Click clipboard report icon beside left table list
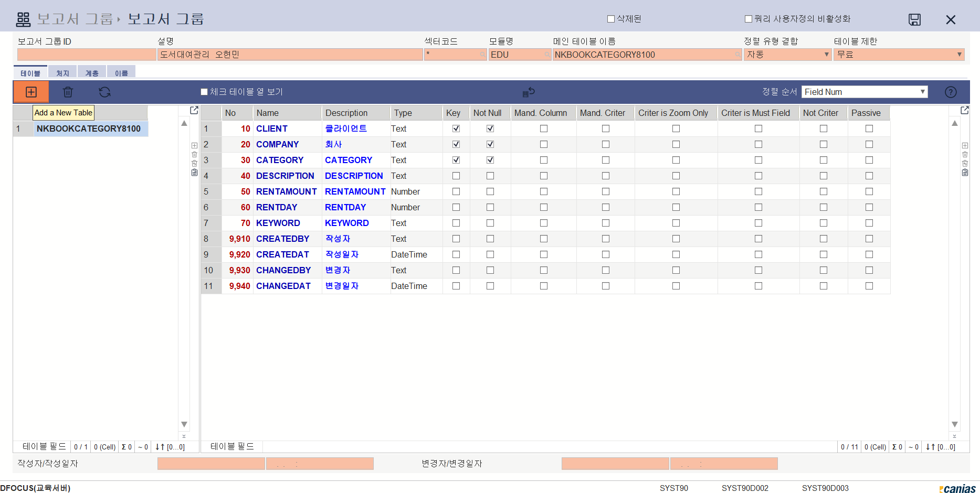The height and width of the screenshot is (493, 980). (194, 172)
